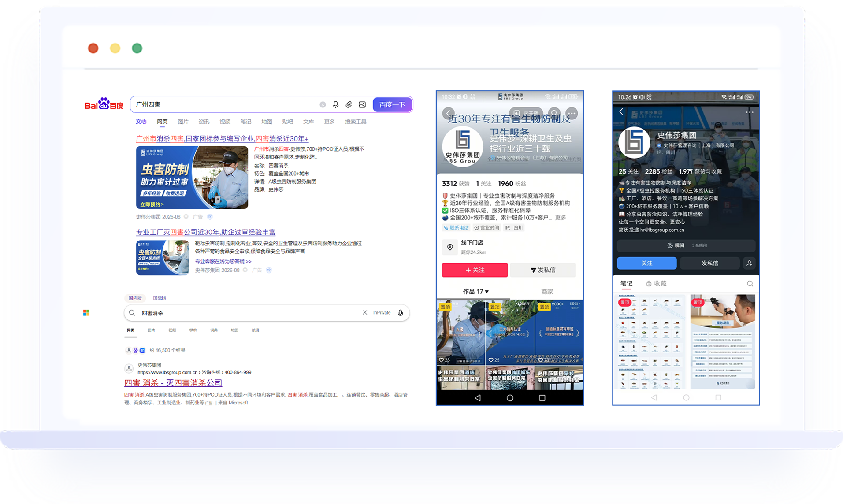Tap search icon atop the 10:32 phone profile
Viewport: 843px width, 504px height.
(554, 113)
